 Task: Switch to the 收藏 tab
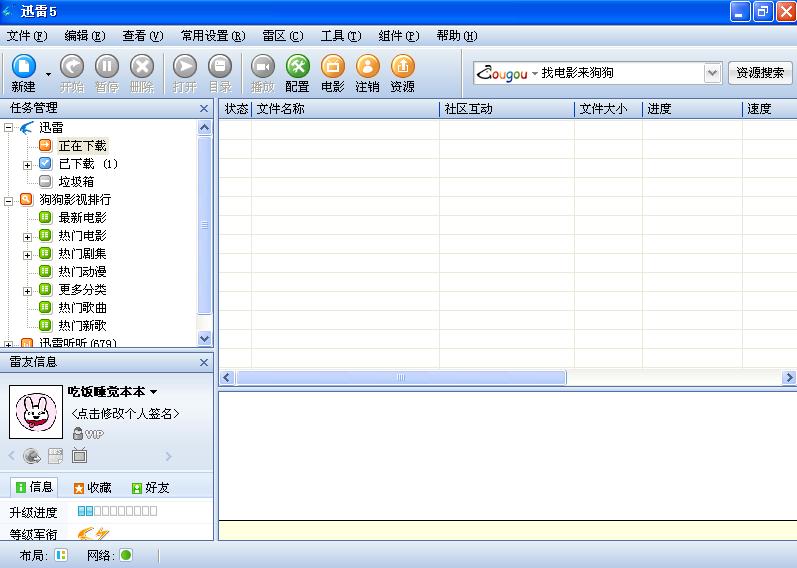pyautogui.click(x=93, y=488)
